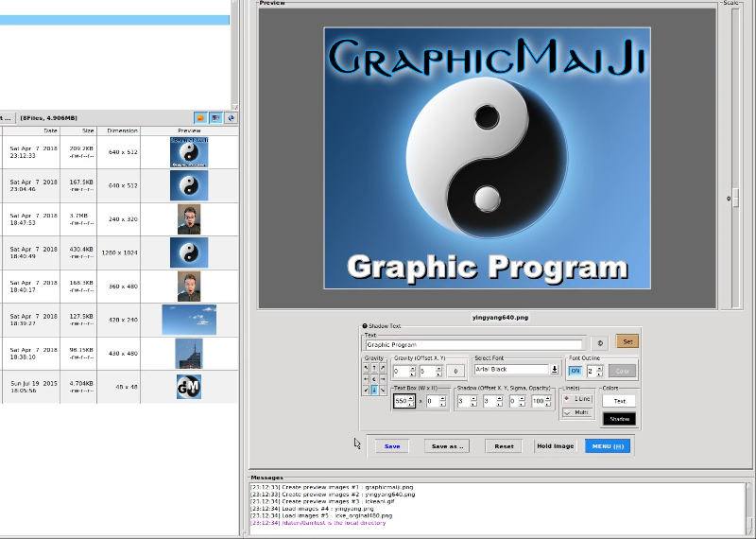Sort file list by Size column header
This screenshot has height=539, width=756.
pos(78,130)
